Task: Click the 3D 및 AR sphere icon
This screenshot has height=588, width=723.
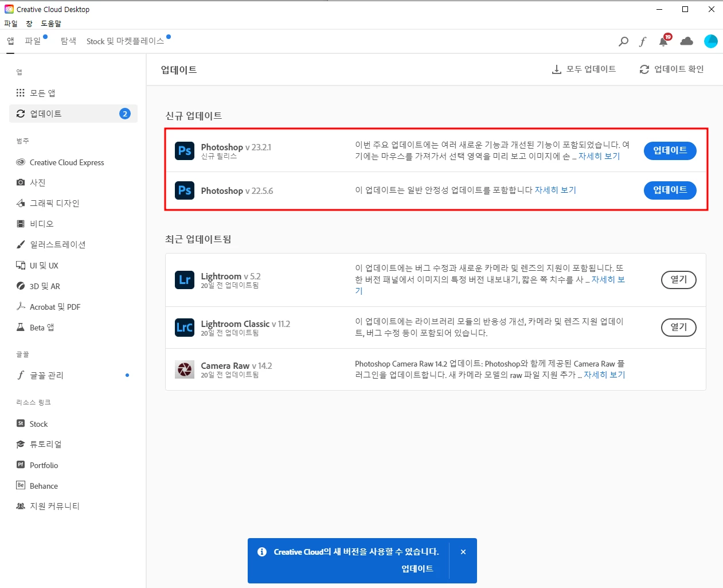Action: point(21,286)
